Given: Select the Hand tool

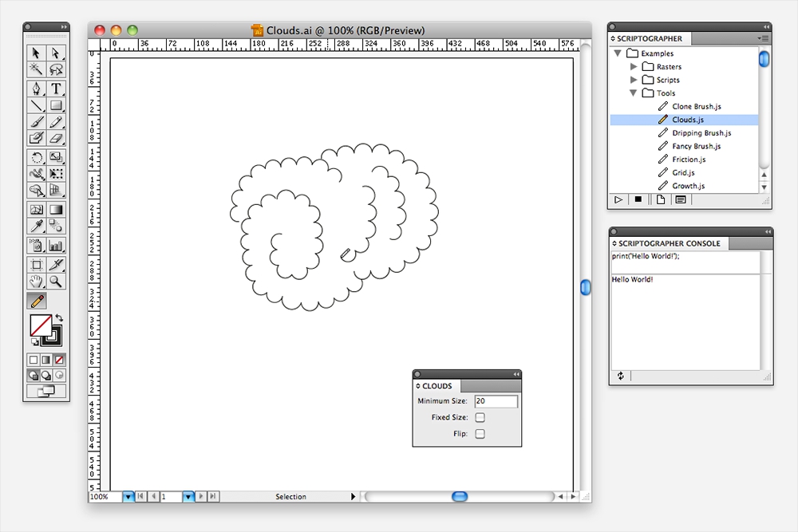Looking at the screenshot, I should 36,282.
